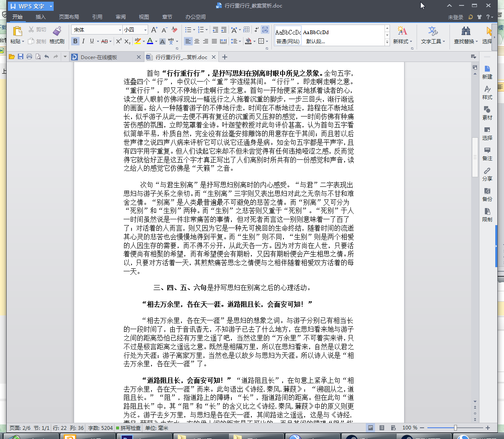
Task: Adjust the zoom slider handle
Action: pos(455,428)
